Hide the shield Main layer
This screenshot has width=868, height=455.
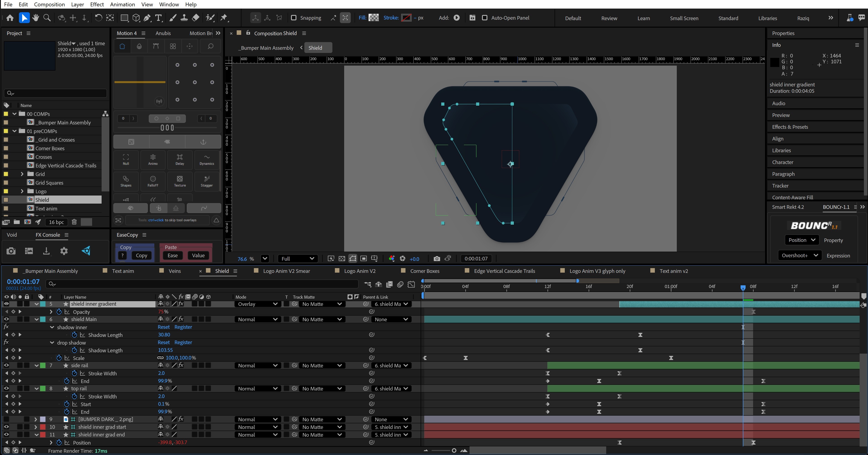point(6,319)
